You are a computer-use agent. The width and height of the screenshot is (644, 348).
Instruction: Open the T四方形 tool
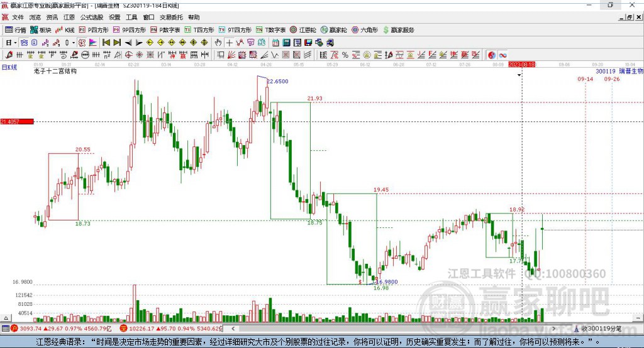[199, 30]
